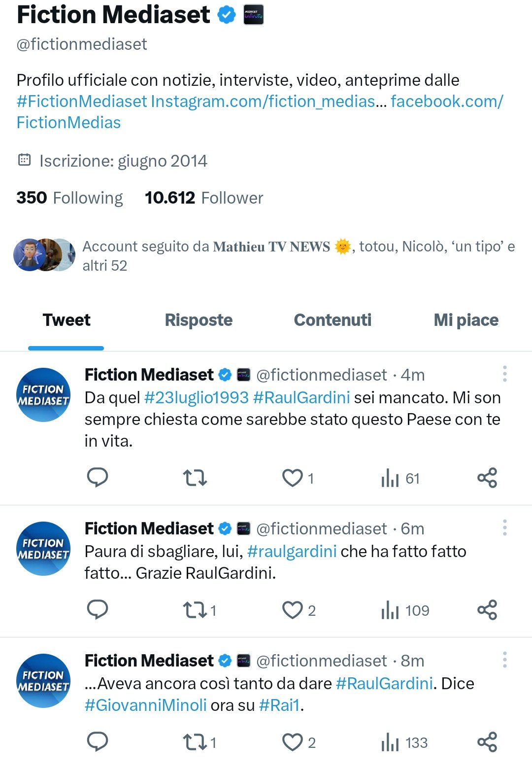Open the #FictionMediaset hashtag link in bio
The height and width of the screenshot is (773, 532).
pyautogui.click(x=82, y=101)
